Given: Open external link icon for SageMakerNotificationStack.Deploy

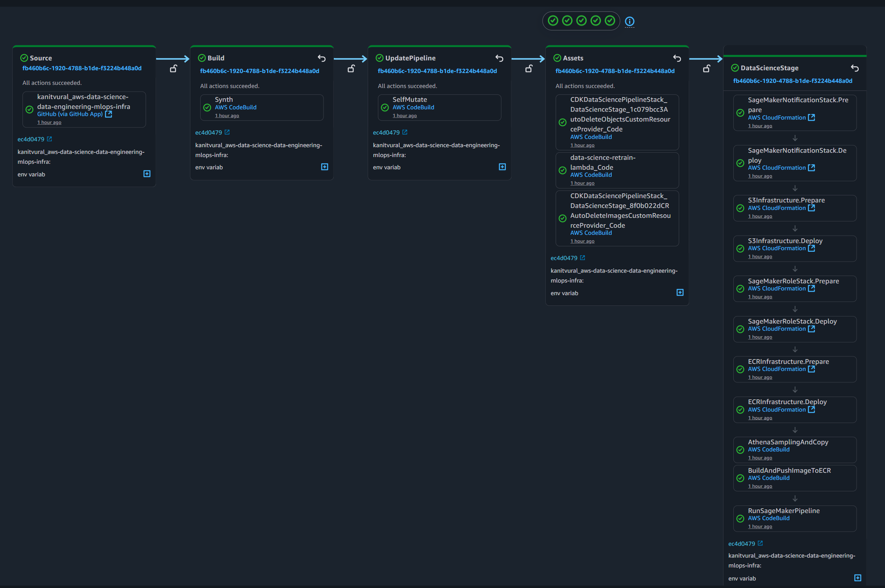Looking at the screenshot, I should click(x=812, y=168).
